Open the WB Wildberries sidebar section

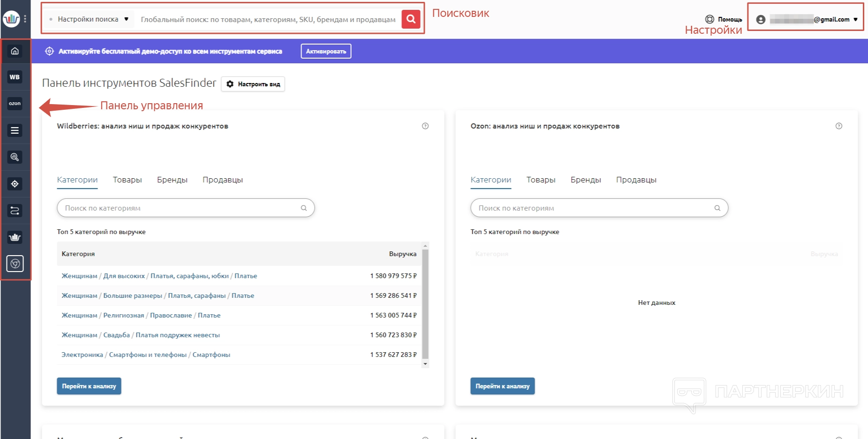tap(15, 77)
